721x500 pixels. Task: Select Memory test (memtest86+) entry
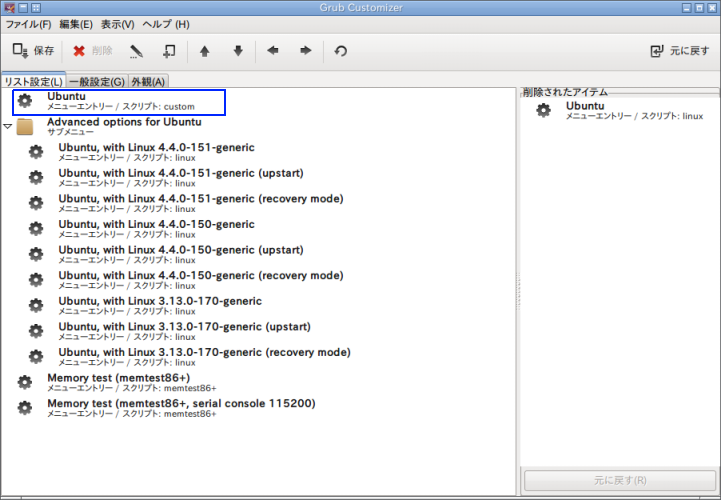[x=119, y=382]
